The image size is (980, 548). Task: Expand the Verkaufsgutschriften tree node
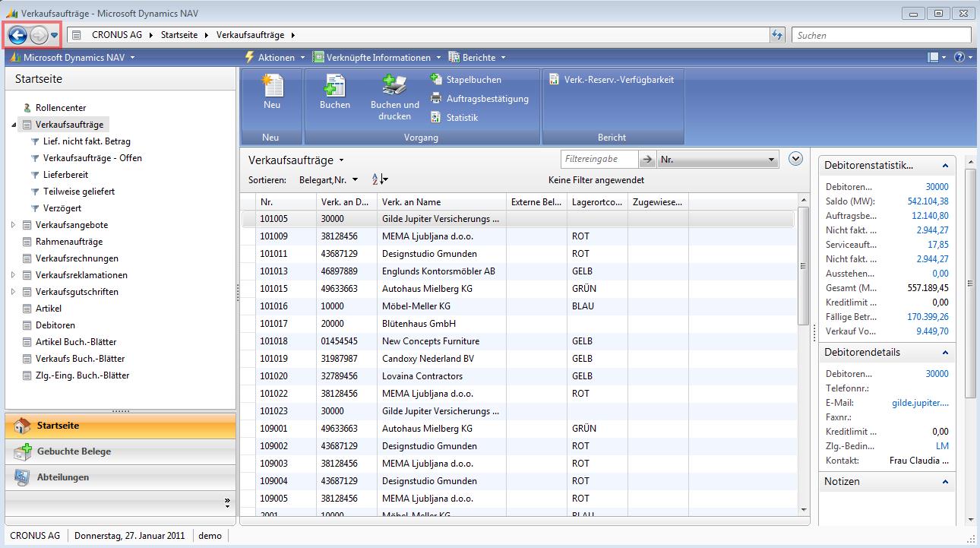click(x=13, y=292)
